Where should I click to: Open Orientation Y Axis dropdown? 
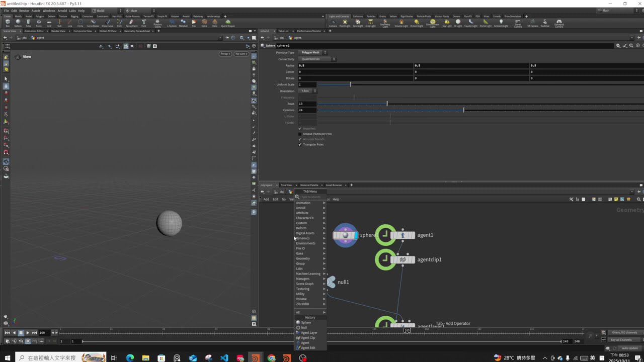click(307, 91)
